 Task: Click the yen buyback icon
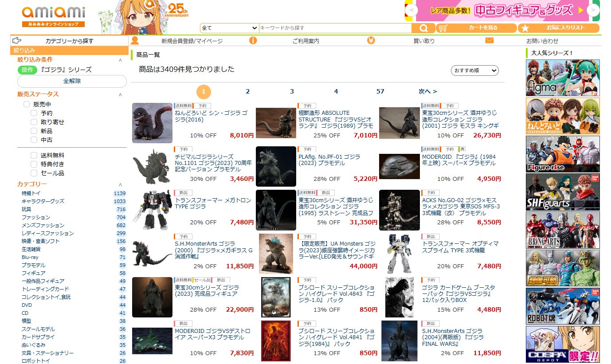371,41
